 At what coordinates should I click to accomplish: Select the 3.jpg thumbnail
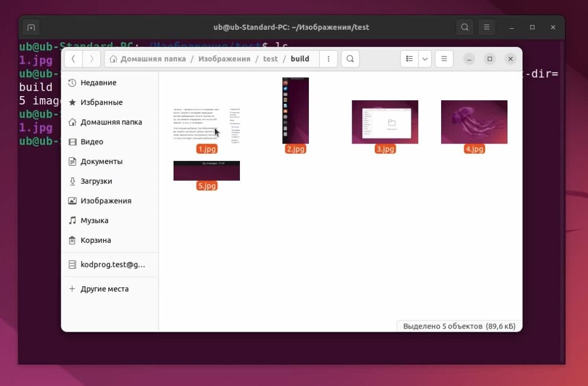pyautogui.click(x=385, y=122)
